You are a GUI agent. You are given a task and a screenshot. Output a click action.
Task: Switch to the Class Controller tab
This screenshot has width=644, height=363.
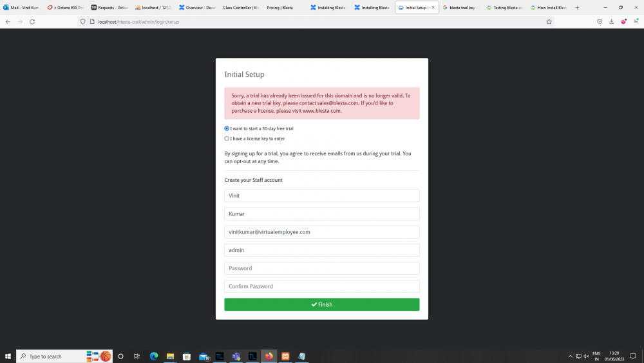(241, 7)
